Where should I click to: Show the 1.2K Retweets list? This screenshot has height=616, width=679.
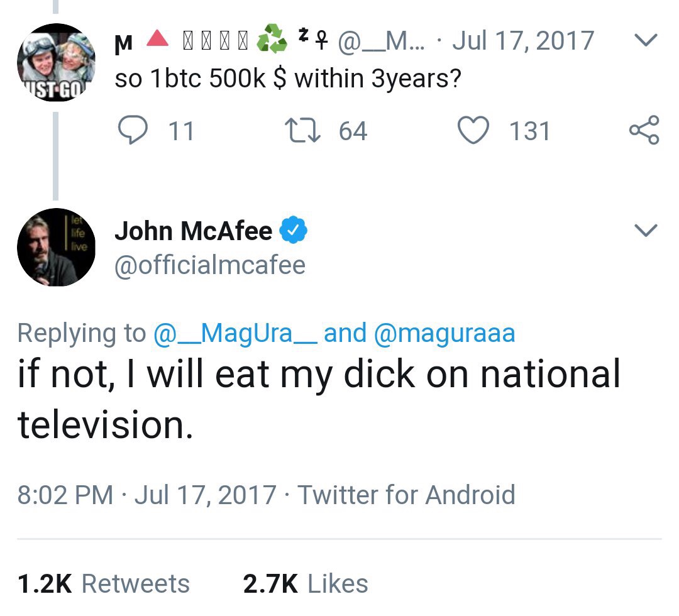pyautogui.click(x=104, y=583)
